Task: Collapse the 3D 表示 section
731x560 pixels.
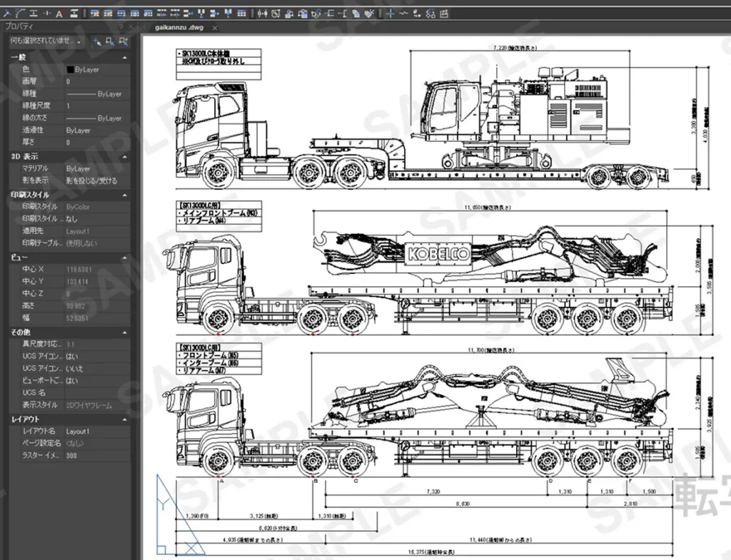Action: click(x=124, y=157)
